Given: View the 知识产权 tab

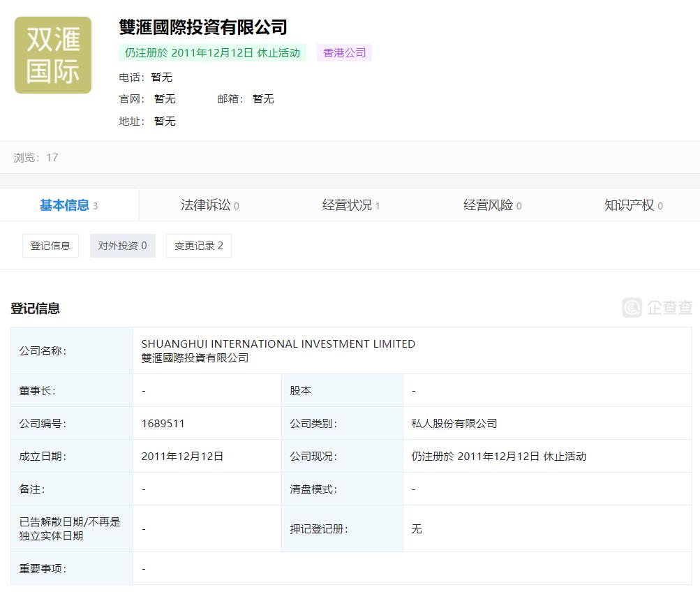Looking at the screenshot, I should click(631, 205).
